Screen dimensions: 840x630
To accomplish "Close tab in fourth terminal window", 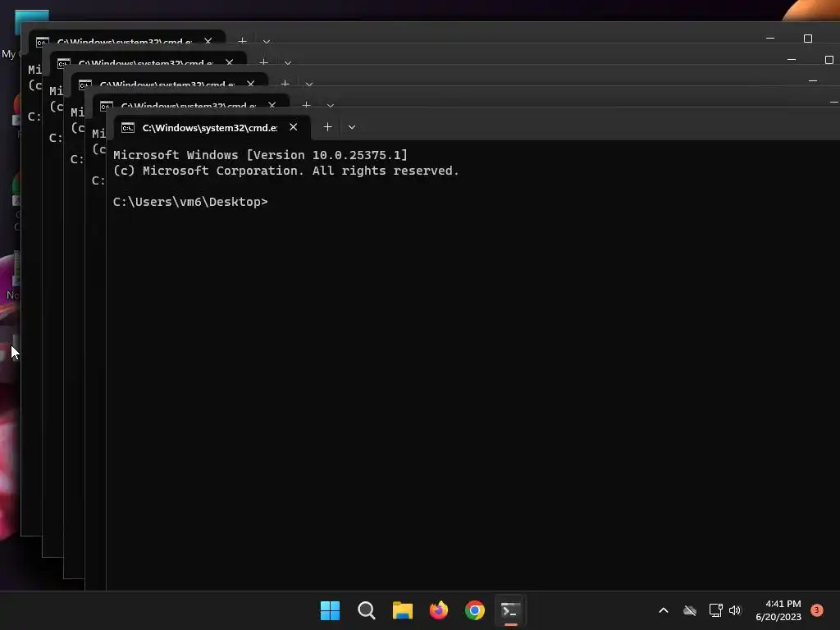I will pyautogui.click(x=230, y=62).
